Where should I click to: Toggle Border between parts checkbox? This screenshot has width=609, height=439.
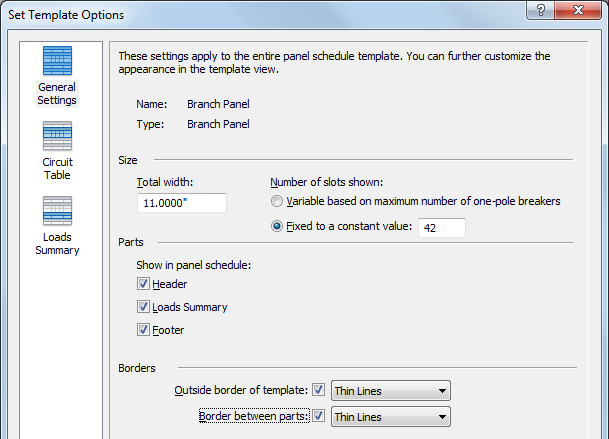point(318,416)
